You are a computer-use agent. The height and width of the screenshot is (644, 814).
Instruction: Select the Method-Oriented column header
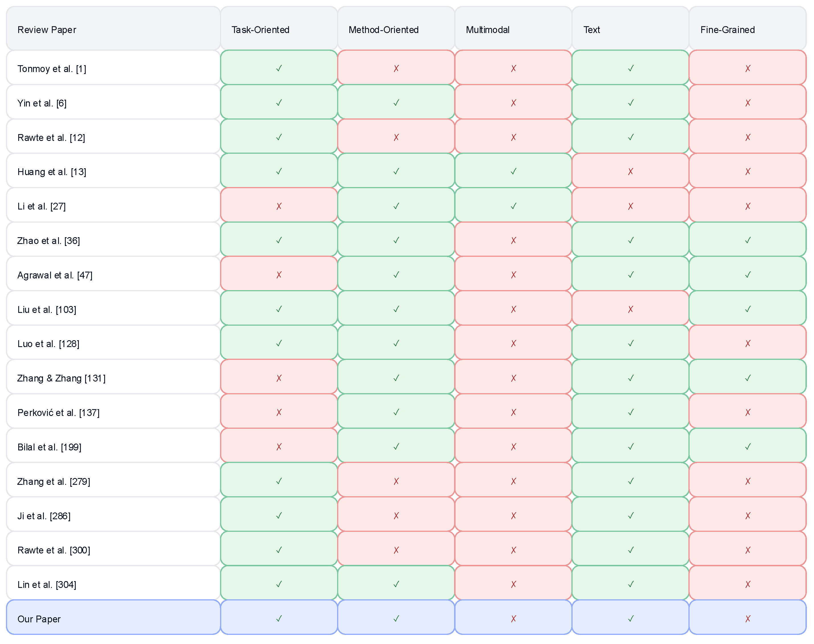click(384, 30)
